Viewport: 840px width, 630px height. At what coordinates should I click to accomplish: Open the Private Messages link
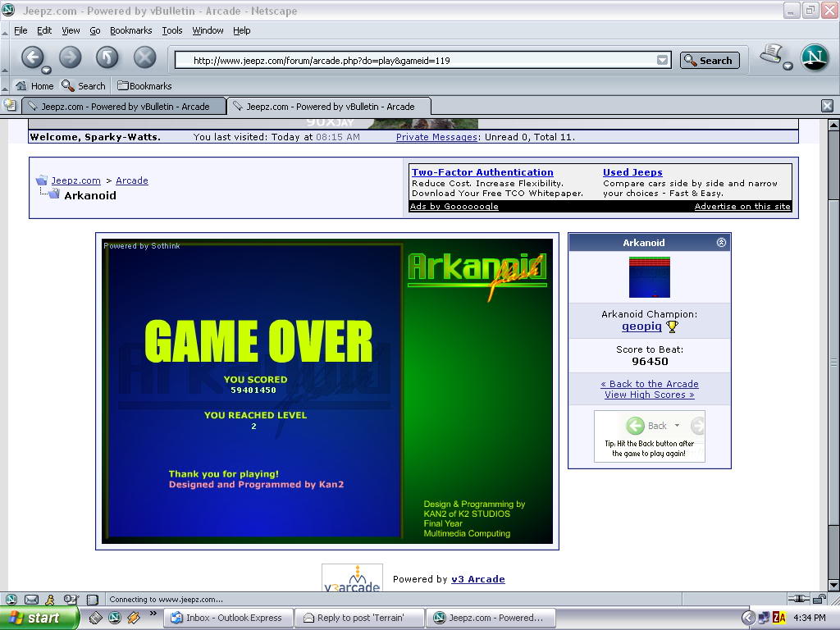pyautogui.click(x=436, y=137)
